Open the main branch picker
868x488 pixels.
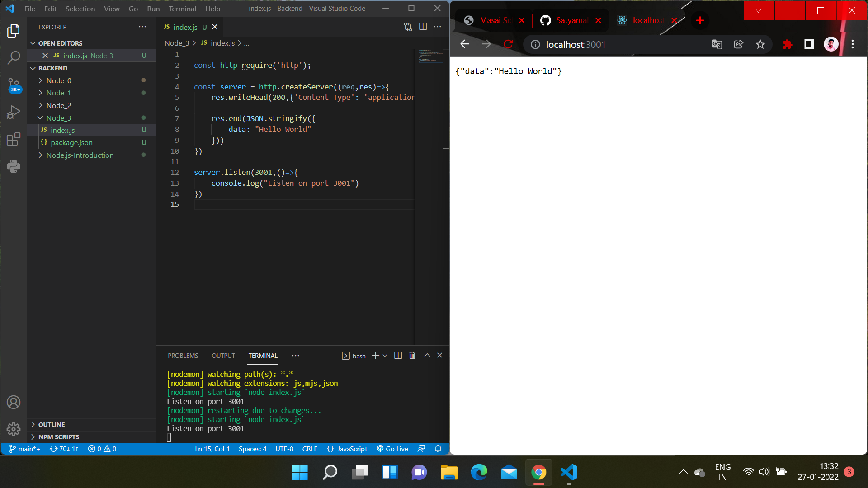(25, 449)
